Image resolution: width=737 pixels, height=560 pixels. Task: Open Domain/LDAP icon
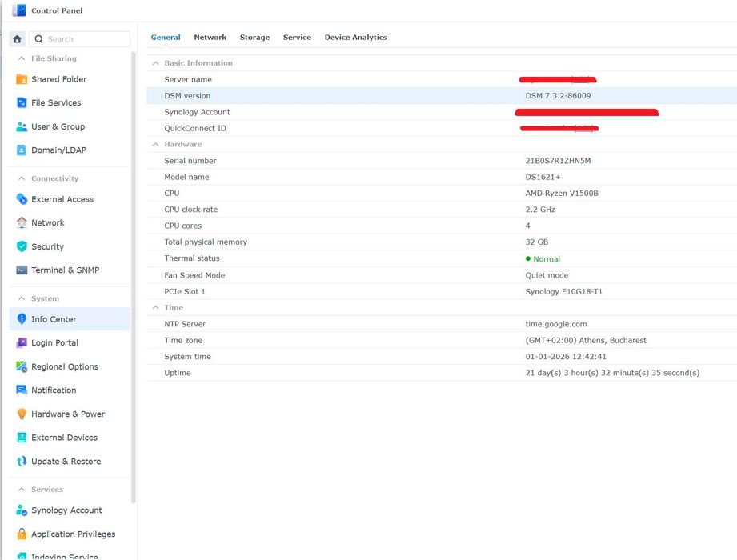point(22,150)
